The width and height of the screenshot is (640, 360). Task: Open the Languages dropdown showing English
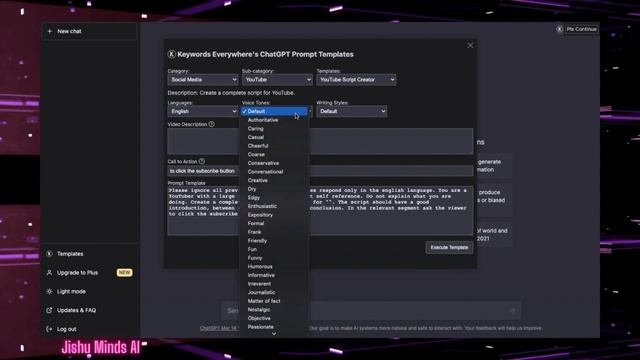pos(202,111)
